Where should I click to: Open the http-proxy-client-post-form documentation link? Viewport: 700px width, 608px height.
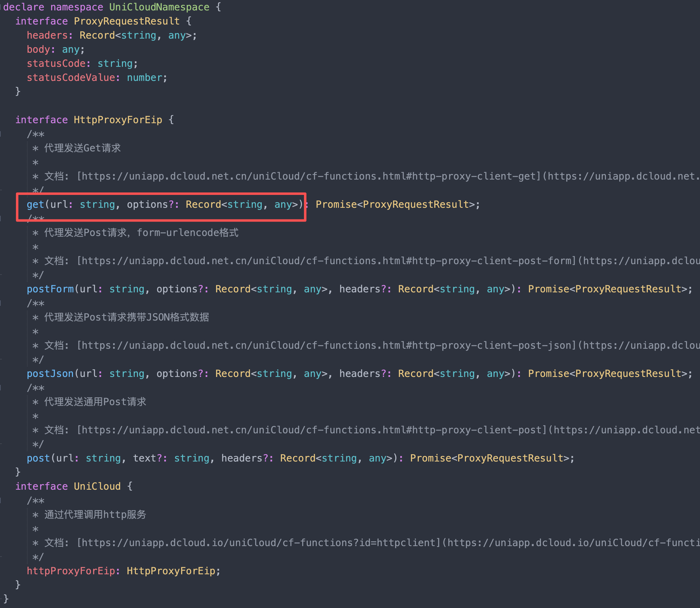tap(326, 260)
